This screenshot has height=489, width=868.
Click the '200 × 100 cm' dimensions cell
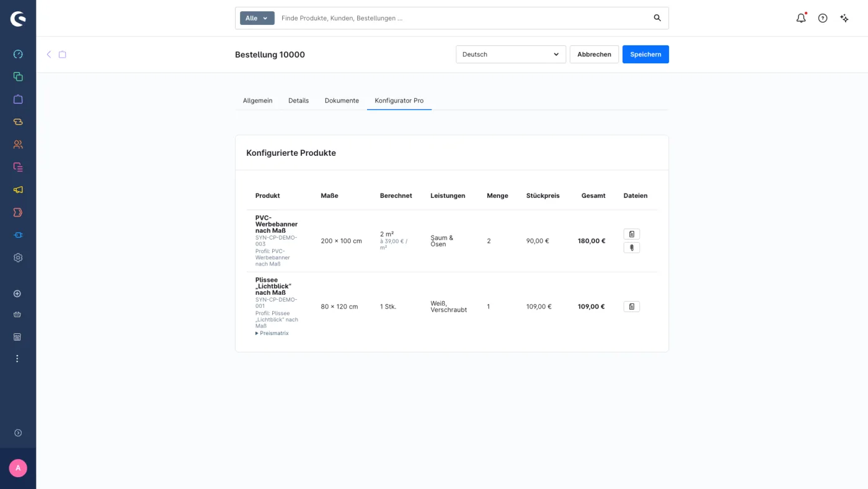click(341, 241)
